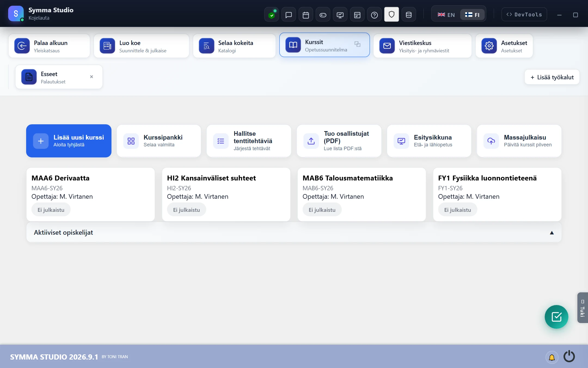Image resolution: width=588 pixels, height=368 pixels.
Task: Click Massajulkaisu button
Action: click(519, 141)
